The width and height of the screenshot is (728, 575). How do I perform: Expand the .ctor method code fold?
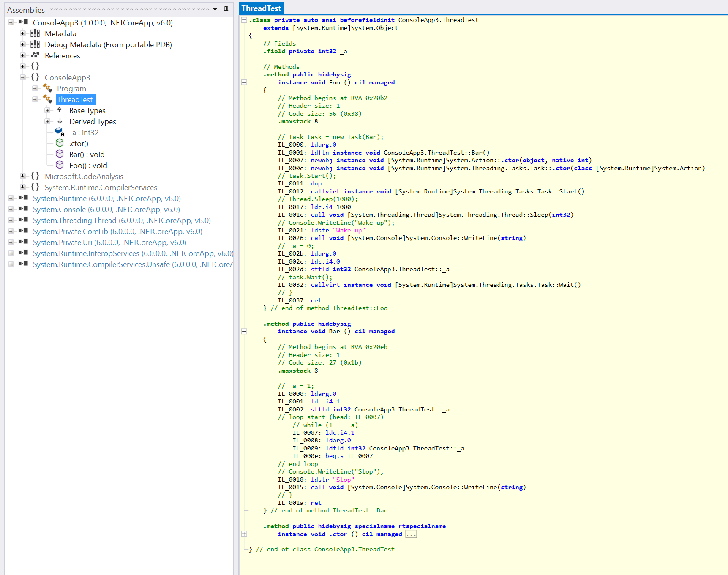click(244, 534)
